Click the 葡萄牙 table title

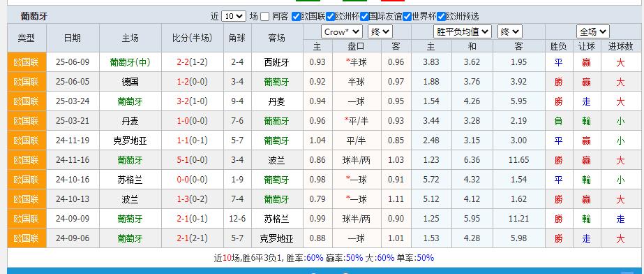coord(34,17)
